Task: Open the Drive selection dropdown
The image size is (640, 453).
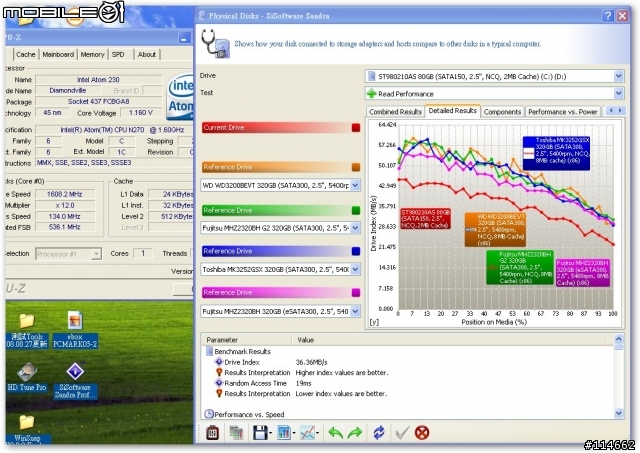Action: click(618, 76)
